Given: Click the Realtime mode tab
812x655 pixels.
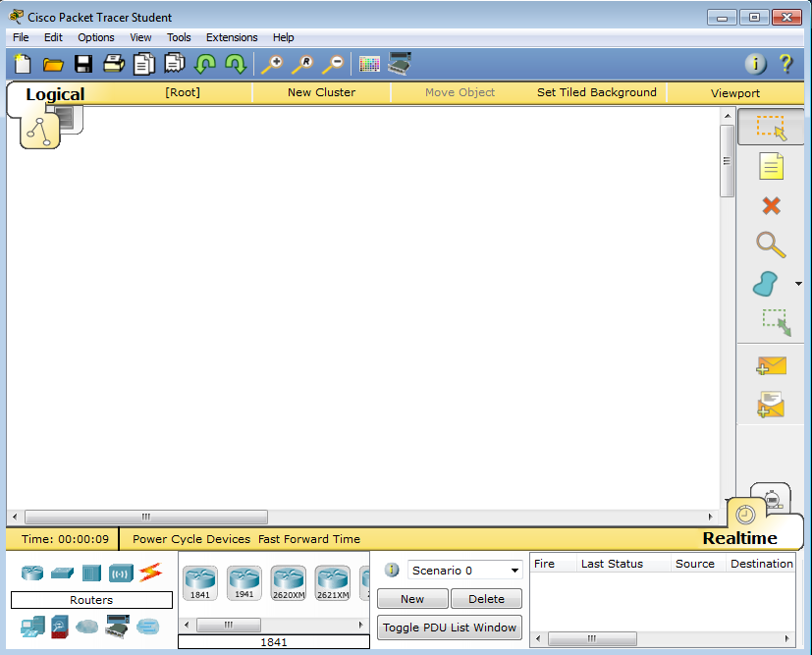Looking at the screenshot, I should click(740, 538).
